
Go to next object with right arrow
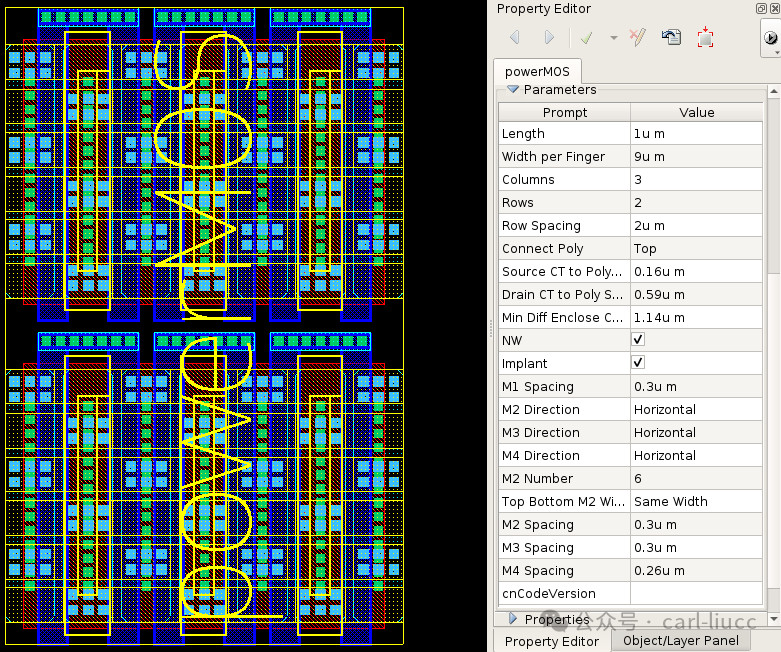[x=549, y=37]
